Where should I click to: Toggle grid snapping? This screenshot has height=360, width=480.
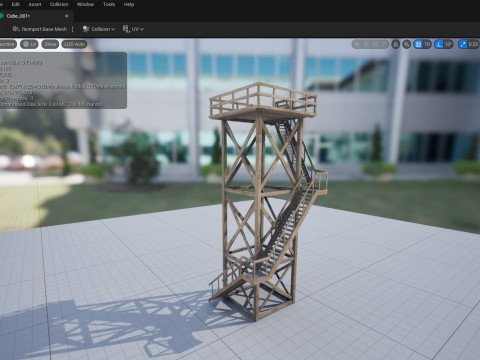point(418,44)
